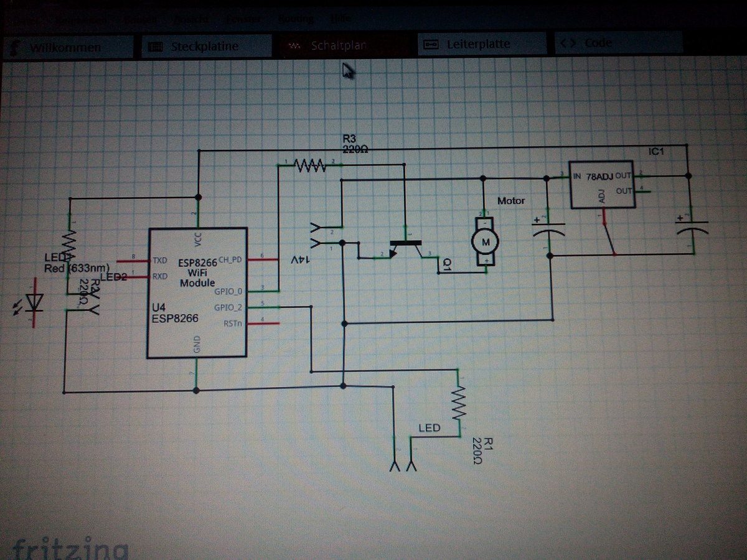
Task: Click the VCC pin of ESP8266
Action: coord(197,239)
